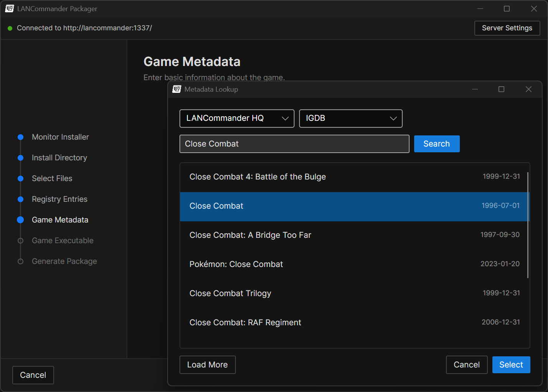Maximize the Metadata Lookup window
The height and width of the screenshot is (392, 548).
pyautogui.click(x=501, y=89)
